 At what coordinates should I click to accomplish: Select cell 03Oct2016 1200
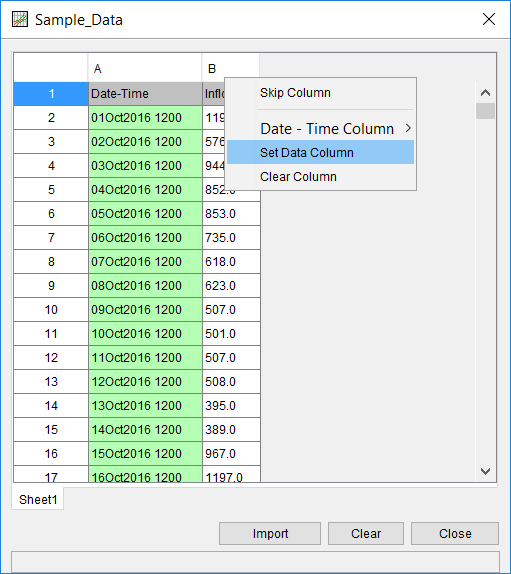pyautogui.click(x=145, y=165)
